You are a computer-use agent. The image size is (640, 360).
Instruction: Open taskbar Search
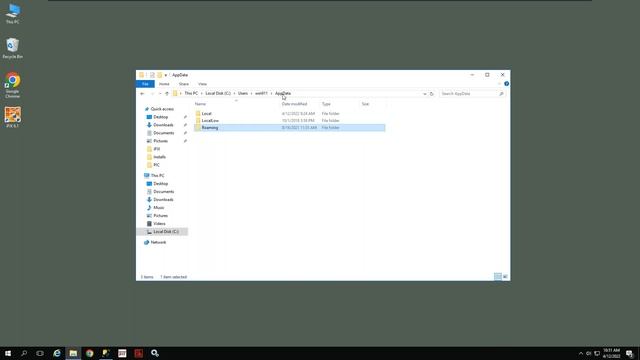click(x=24, y=353)
